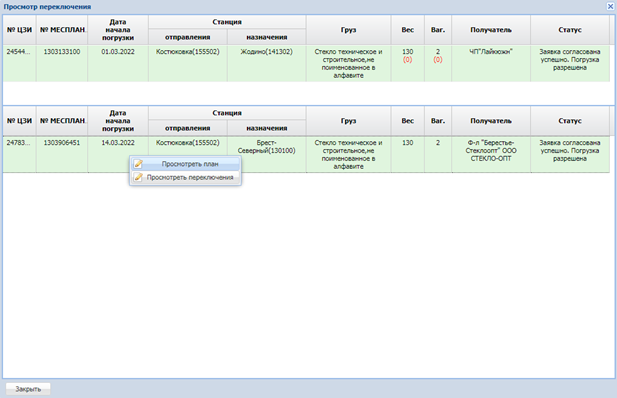Select weight cell '130 (0)' in upper table
Screen dimensions: 617x398
click(x=408, y=63)
